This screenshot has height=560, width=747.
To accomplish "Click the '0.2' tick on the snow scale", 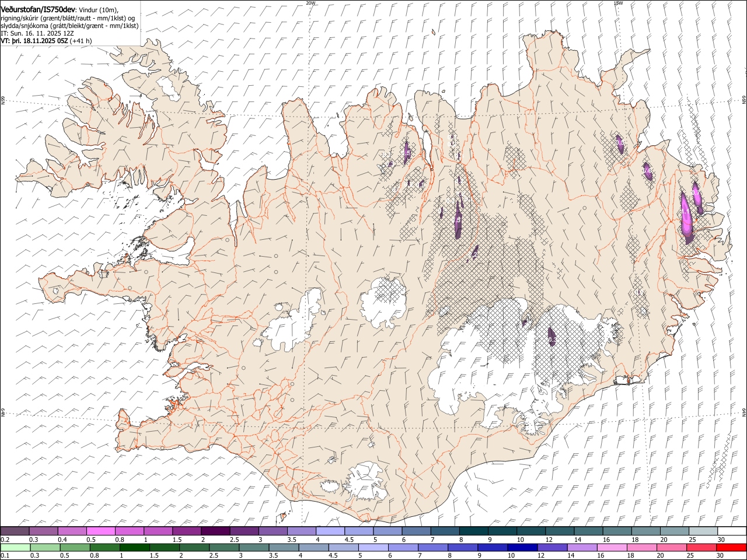I will pyautogui.click(x=5, y=540).
